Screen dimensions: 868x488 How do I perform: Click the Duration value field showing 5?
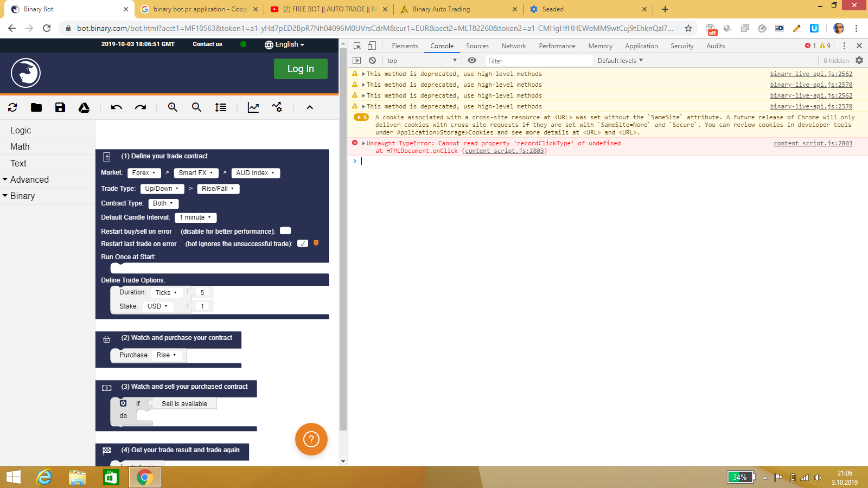202,293
